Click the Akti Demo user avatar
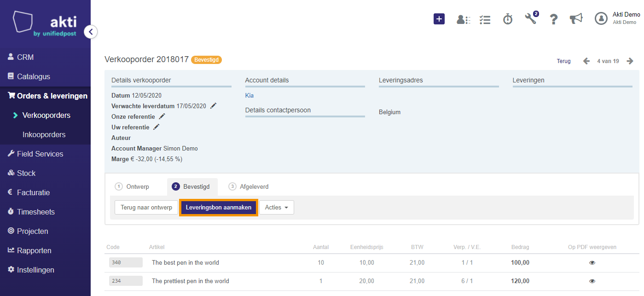 [601, 18]
